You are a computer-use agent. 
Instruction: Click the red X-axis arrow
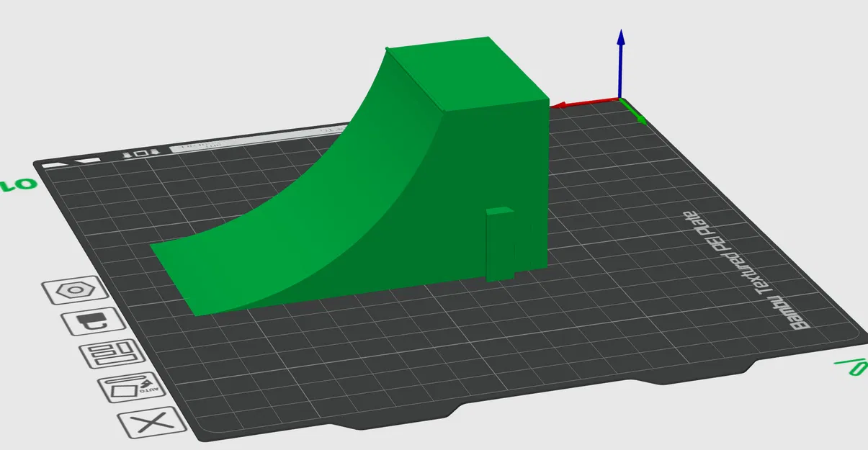pyautogui.click(x=576, y=104)
